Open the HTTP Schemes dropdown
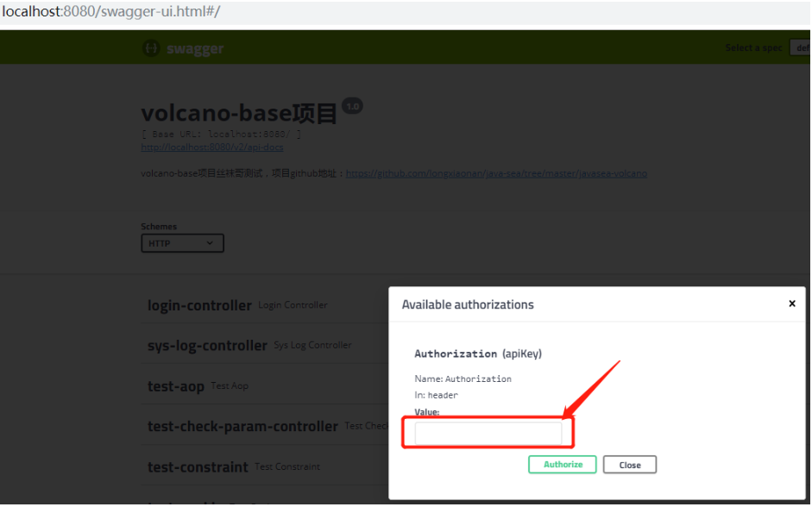Image resolution: width=812 pixels, height=507 pixels. (x=182, y=243)
